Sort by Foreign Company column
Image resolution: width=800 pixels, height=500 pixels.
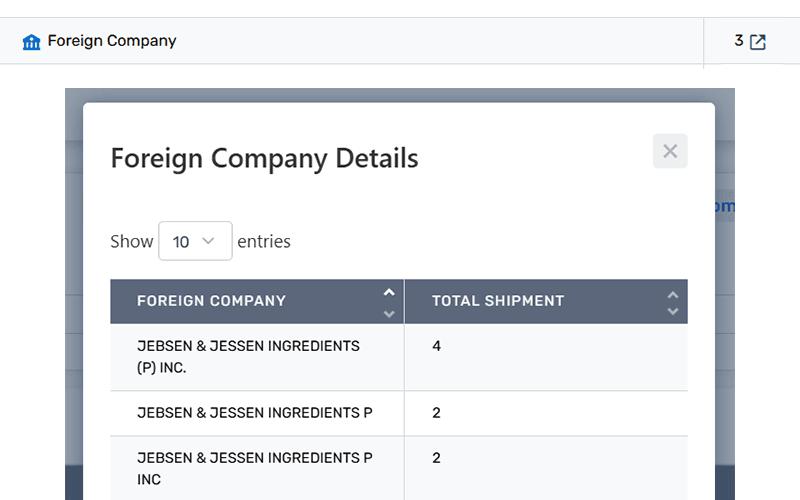(x=389, y=303)
